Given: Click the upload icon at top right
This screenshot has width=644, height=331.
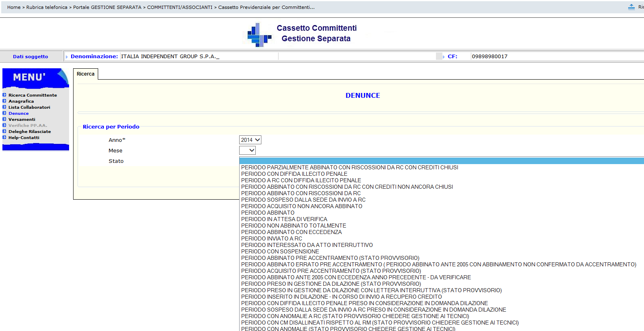Looking at the screenshot, I should (x=631, y=7).
